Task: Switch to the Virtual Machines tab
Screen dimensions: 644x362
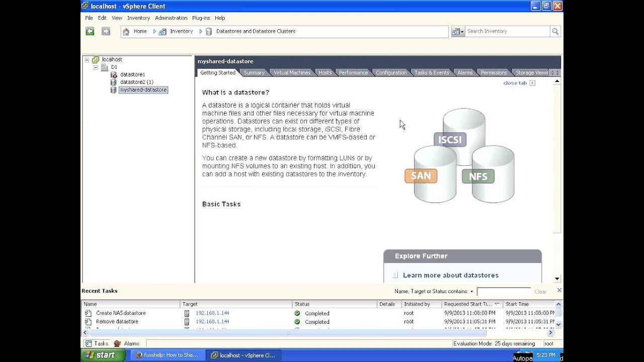Action: (x=292, y=73)
